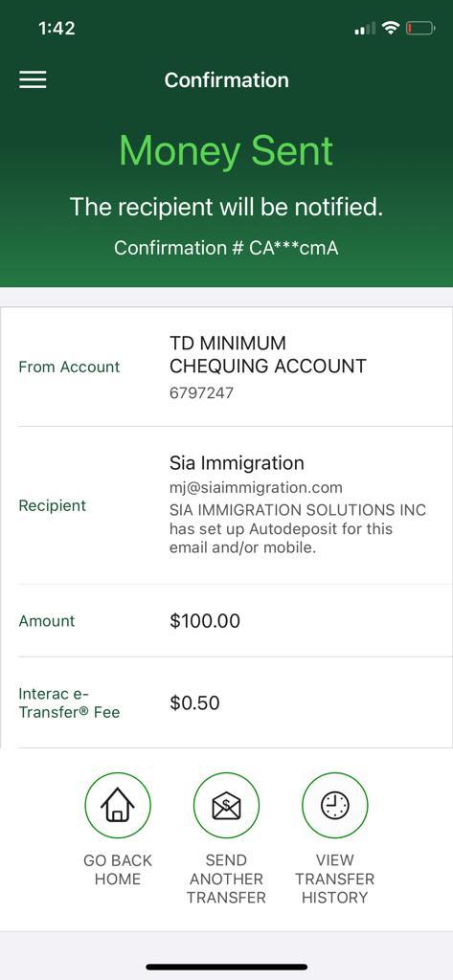Tap the Go Back Home house icon
Viewport: 453px width, 980px height.
click(x=118, y=806)
